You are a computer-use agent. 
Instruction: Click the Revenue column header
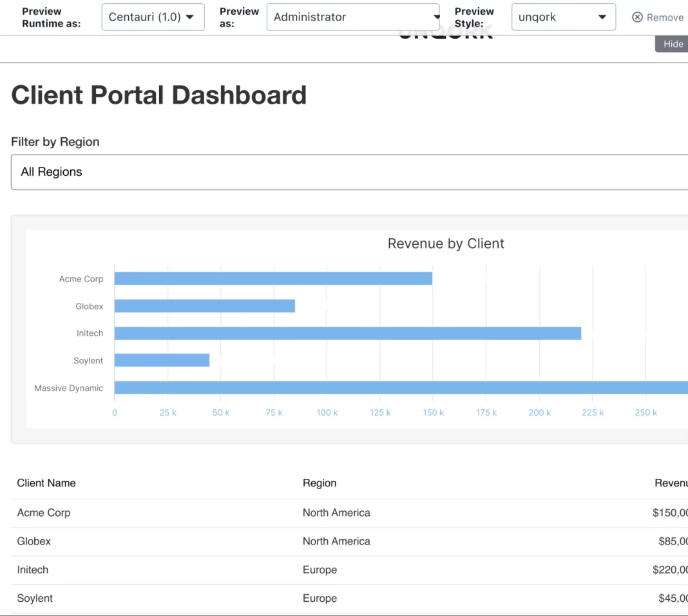click(x=671, y=483)
